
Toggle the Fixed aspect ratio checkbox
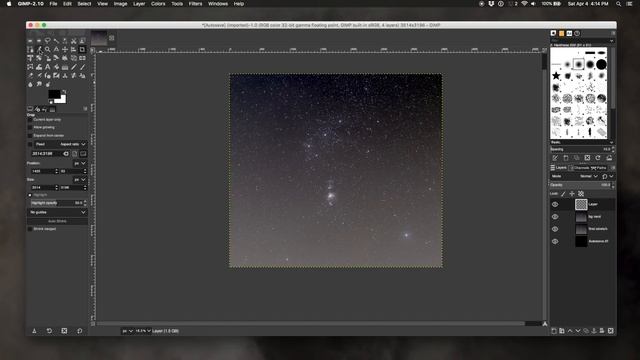pyautogui.click(x=30, y=144)
